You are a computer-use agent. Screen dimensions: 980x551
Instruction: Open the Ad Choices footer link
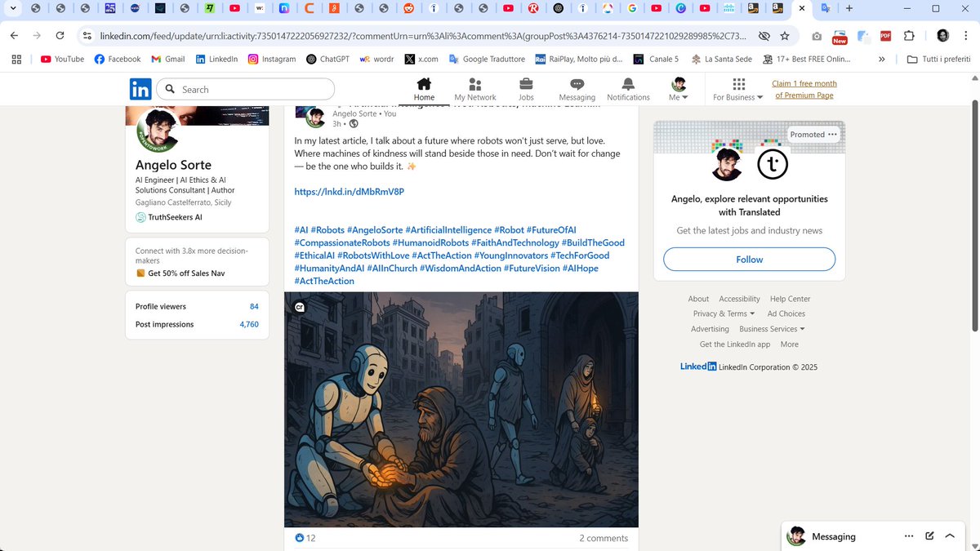point(786,313)
